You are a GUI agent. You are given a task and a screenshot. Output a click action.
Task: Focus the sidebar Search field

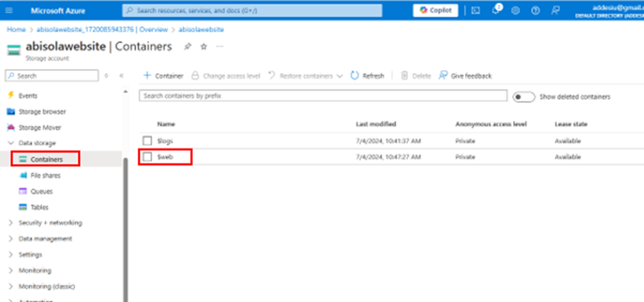pyautogui.click(x=52, y=76)
